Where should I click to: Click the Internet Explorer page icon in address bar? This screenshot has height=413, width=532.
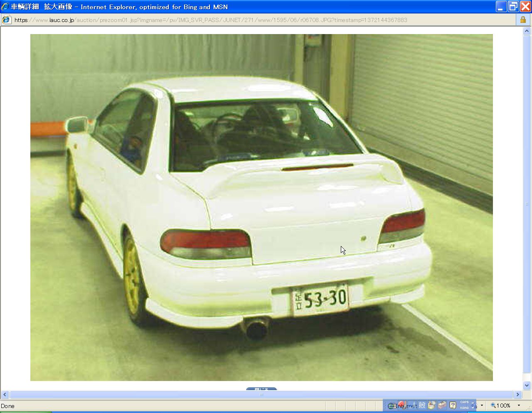click(x=6, y=20)
